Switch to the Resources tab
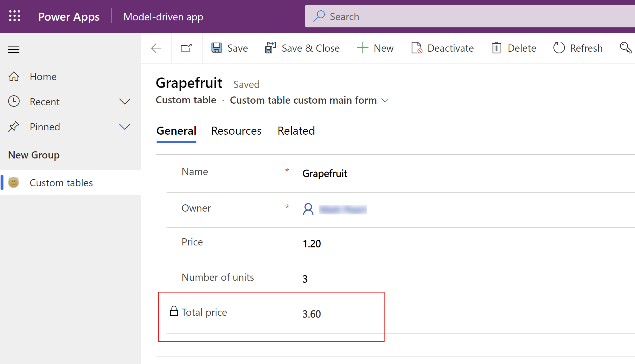The image size is (635, 364). click(x=236, y=130)
